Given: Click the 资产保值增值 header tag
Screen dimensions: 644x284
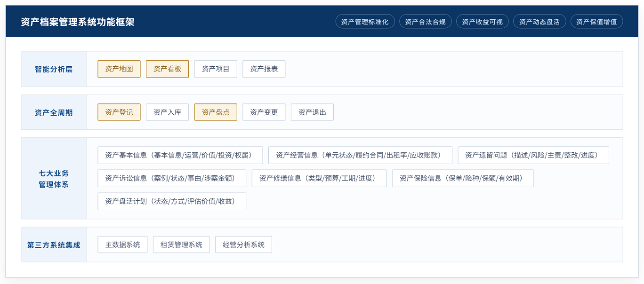Looking at the screenshot, I should pyautogui.click(x=596, y=22).
